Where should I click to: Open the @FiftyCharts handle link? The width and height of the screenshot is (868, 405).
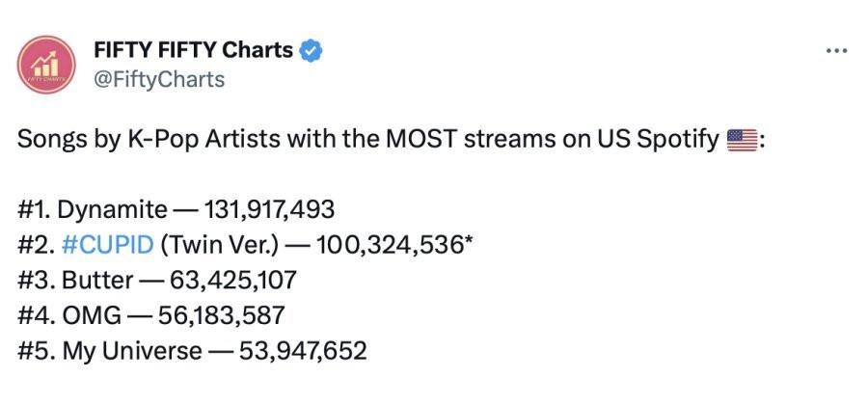pyautogui.click(x=158, y=79)
